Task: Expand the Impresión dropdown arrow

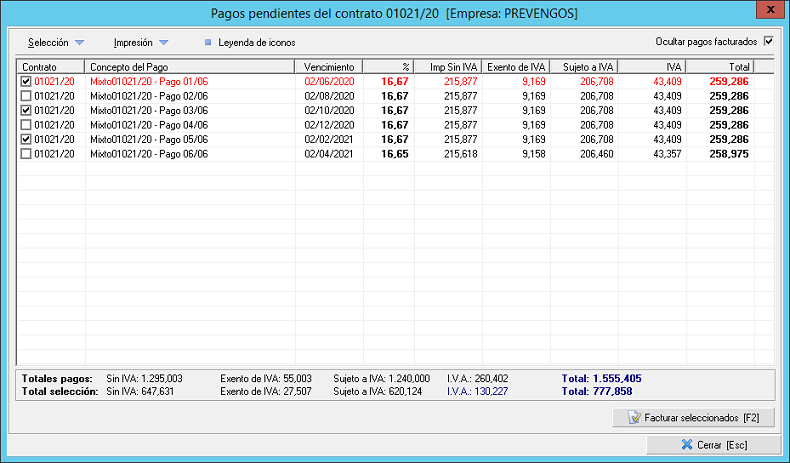Action: click(x=164, y=43)
